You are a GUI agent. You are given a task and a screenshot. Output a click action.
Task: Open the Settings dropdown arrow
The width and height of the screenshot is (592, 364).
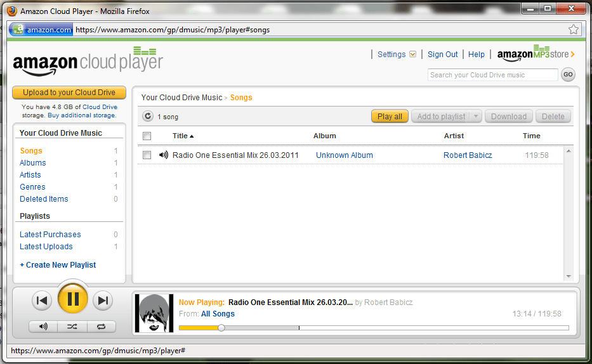pyautogui.click(x=412, y=55)
